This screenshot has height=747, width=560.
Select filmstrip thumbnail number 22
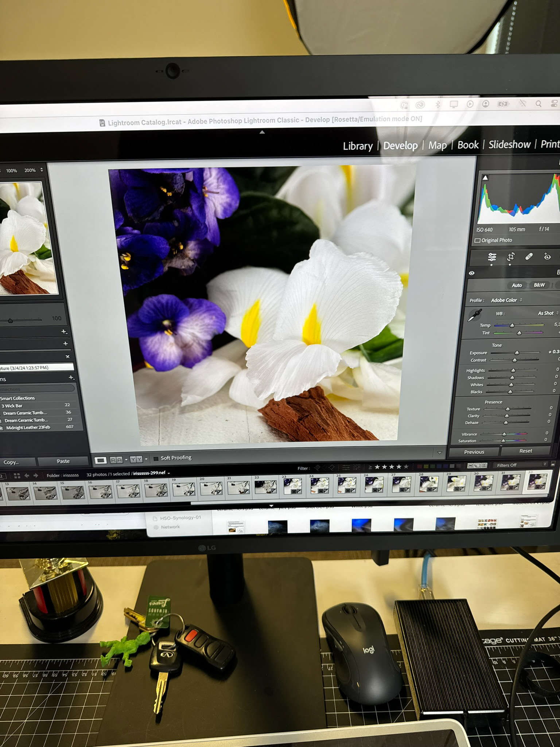(266, 487)
